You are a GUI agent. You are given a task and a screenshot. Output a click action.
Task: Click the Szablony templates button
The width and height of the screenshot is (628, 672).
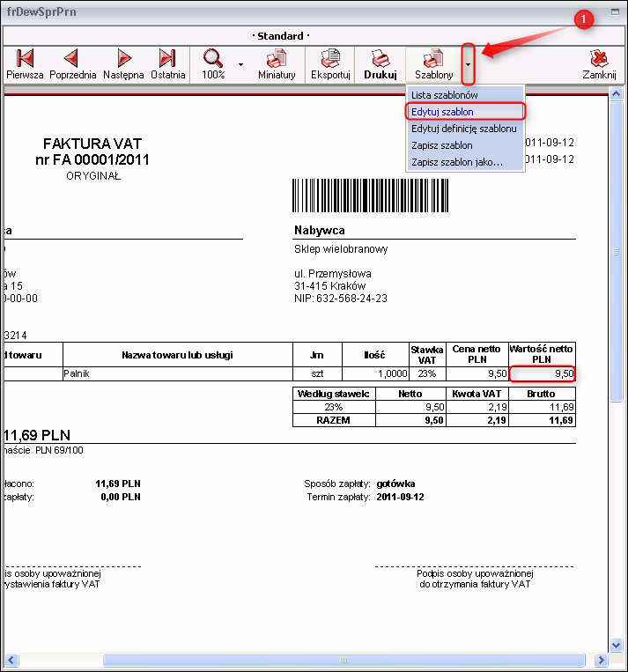click(x=434, y=64)
